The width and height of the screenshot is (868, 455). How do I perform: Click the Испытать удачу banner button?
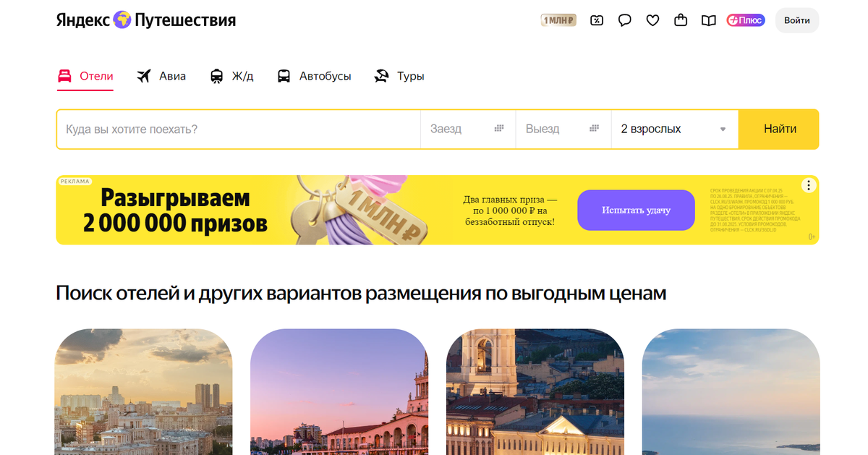[636, 210]
